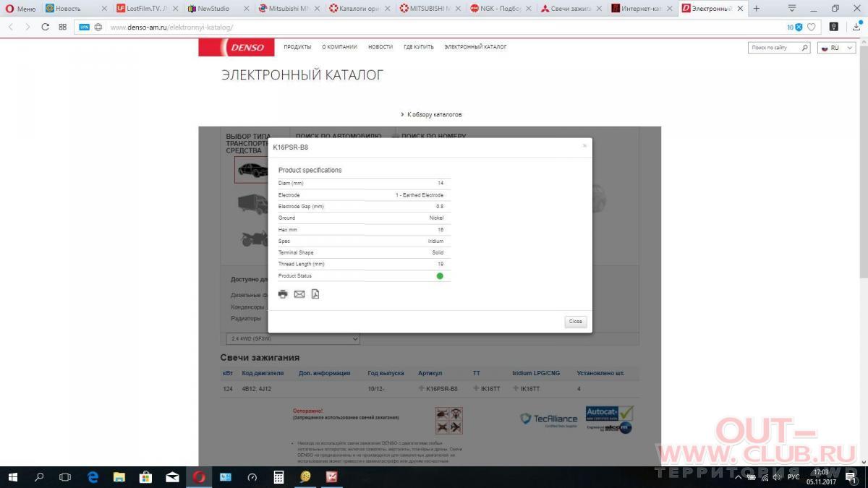Screen dimensions: 868x488
Task: Bookmark this page with heart icon
Action: point(812,27)
